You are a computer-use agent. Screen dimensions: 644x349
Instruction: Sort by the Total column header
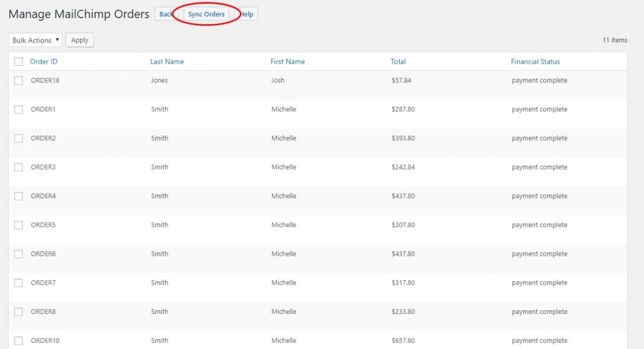tap(398, 61)
